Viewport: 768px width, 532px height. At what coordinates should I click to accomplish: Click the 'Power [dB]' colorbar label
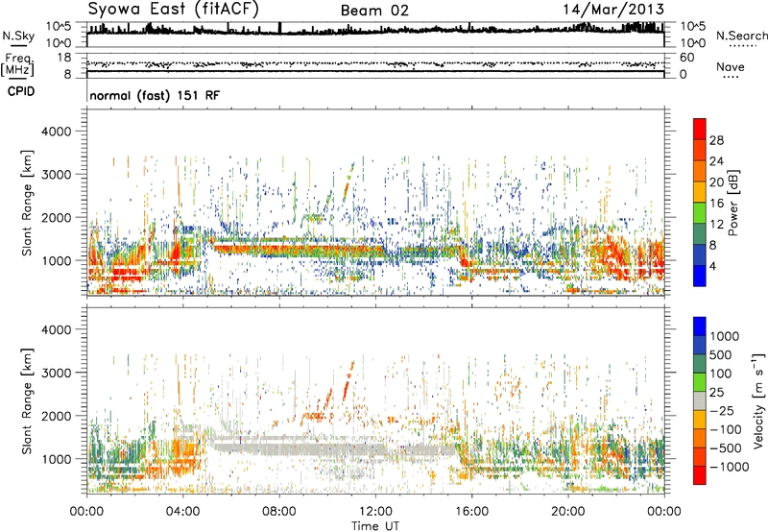[x=732, y=203]
